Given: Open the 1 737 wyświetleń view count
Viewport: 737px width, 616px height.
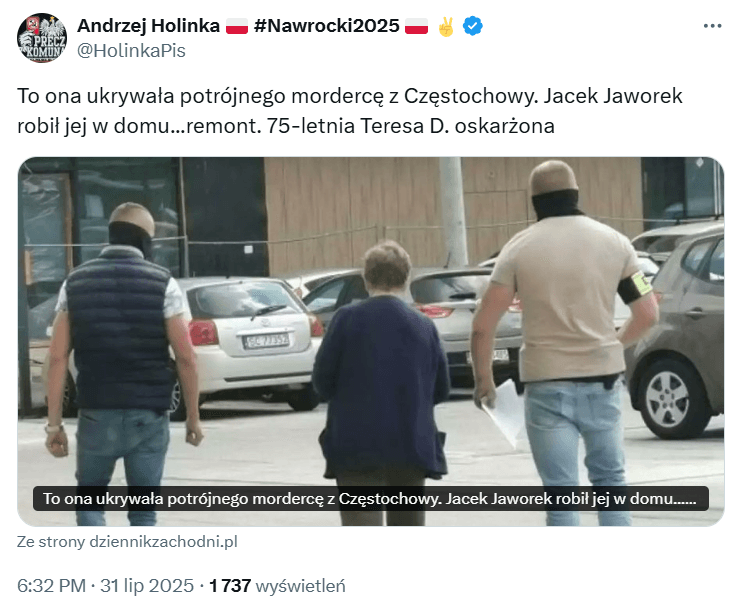Looking at the screenshot, I should (277, 586).
